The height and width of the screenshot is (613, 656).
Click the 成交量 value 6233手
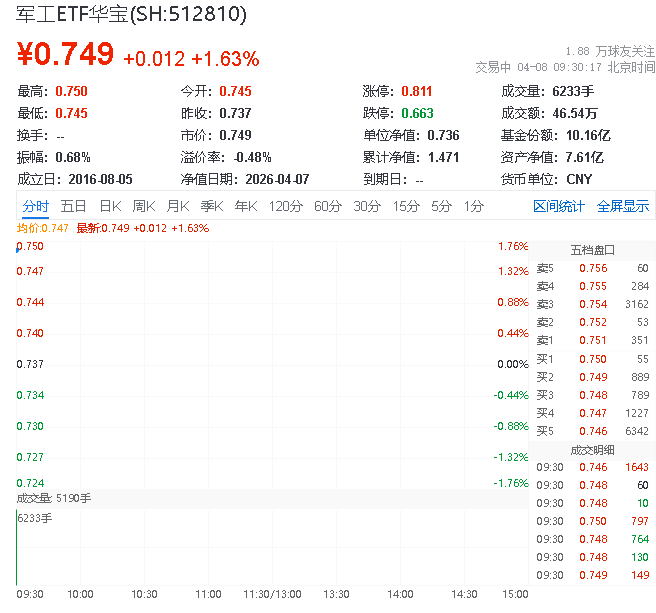tap(573, 91)
